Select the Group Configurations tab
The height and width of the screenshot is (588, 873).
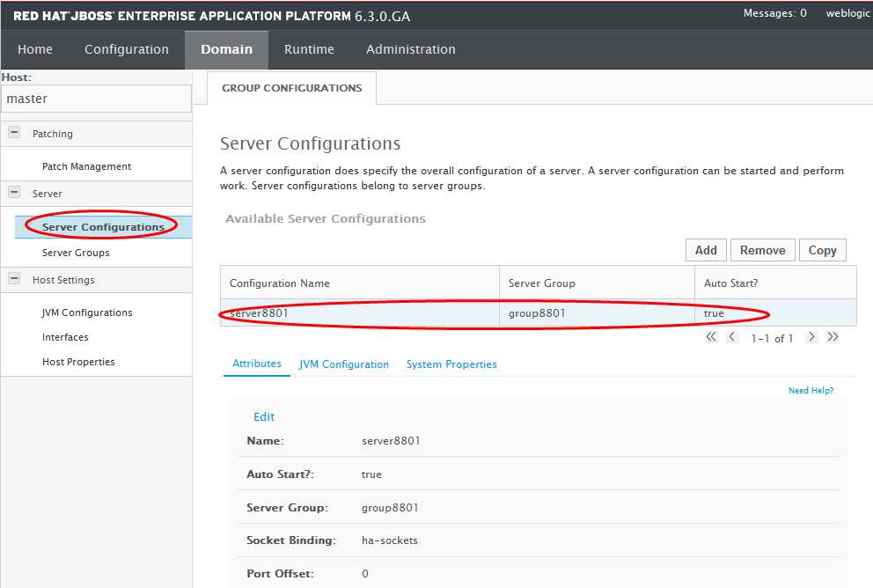tap(292, 88)
